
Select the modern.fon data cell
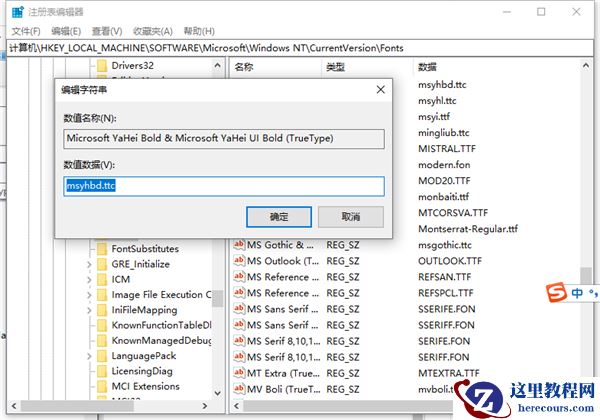(444, 165)
